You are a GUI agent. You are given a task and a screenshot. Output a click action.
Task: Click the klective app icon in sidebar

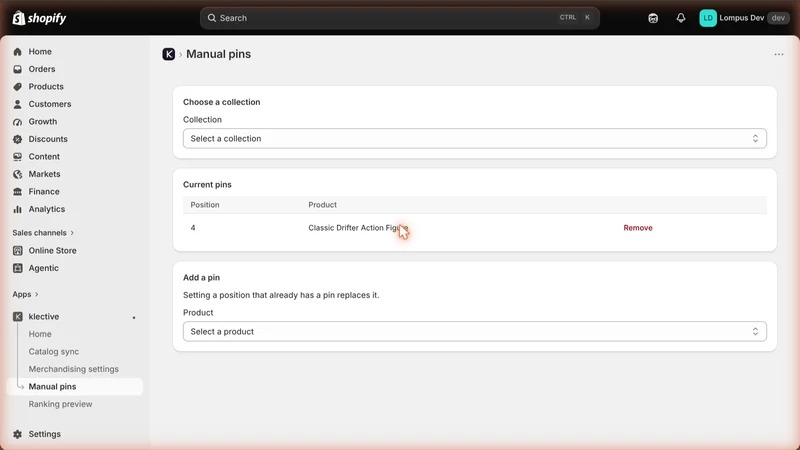pos(18,316)
